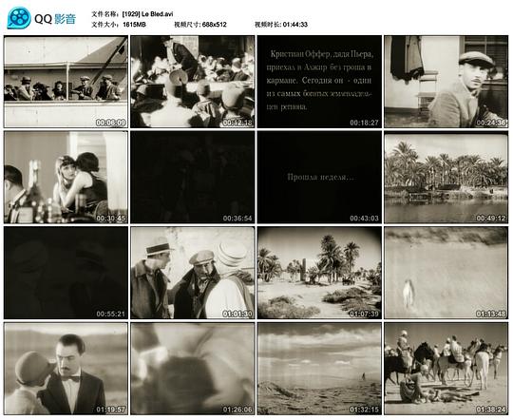This screenshot has width=513, height=420.
Task: Open the lone figure on sand thumbnail at 01:13:48
Action: (x=446, y=273)
